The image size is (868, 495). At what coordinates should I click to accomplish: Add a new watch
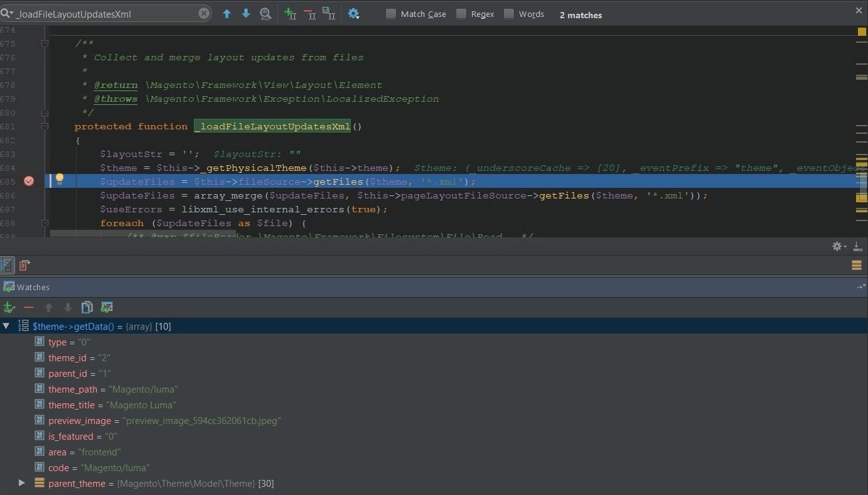click(9, 307)
